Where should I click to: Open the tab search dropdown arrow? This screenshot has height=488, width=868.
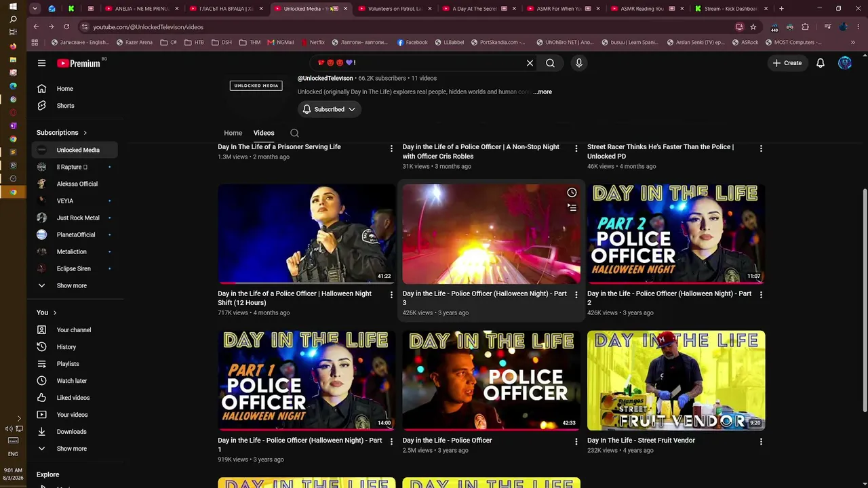(35, 9)
